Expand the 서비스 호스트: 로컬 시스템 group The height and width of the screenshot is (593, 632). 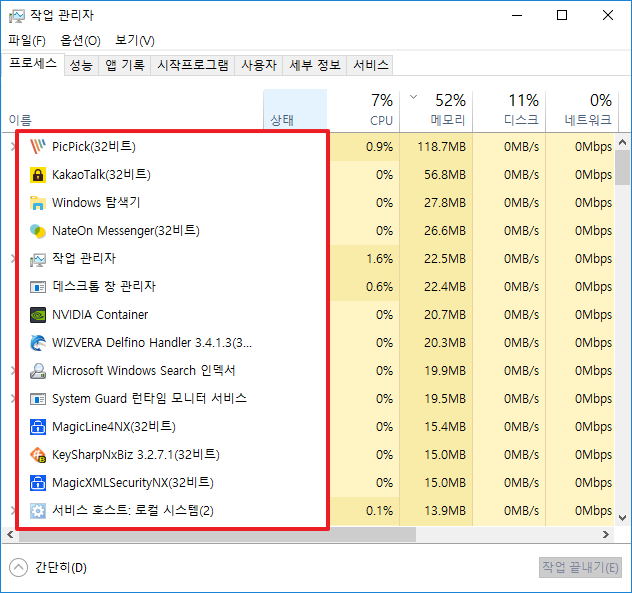(13, 511)
